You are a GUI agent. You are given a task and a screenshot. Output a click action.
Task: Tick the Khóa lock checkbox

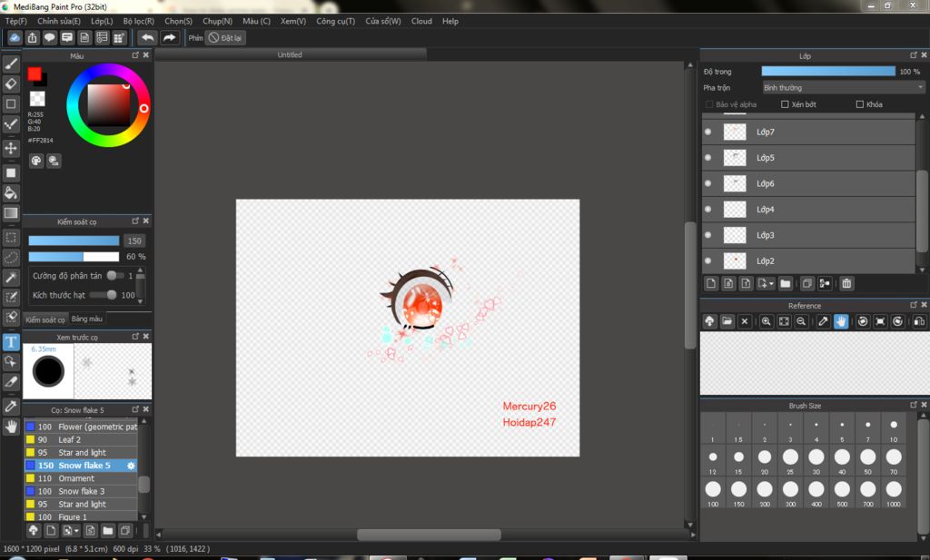pyautogui.click(x=860, y=104)
